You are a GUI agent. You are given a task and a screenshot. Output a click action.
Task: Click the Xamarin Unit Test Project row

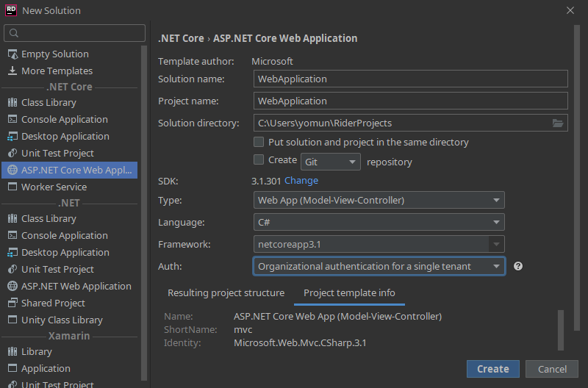click(69, 384)
